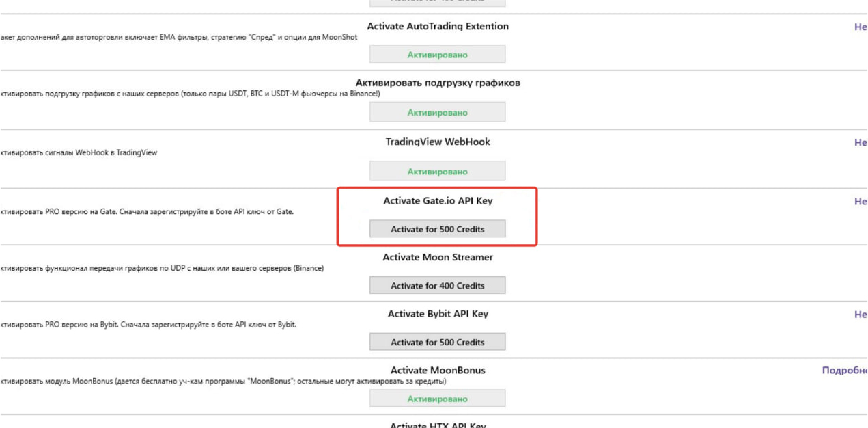Select the Activate AutoTrading Extention heading
Viewport: 868px width, 428px height.
(438, 27)
